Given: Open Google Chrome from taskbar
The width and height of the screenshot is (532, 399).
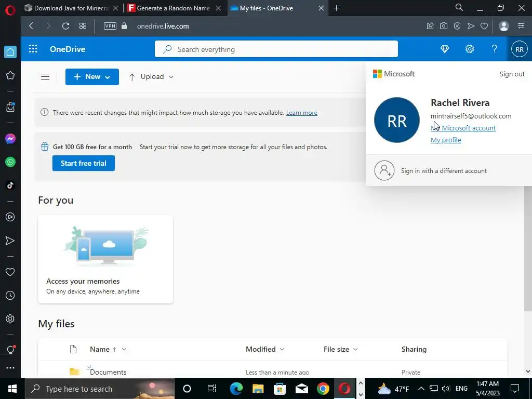Looking at the screenshot, I should click(323, 389).
